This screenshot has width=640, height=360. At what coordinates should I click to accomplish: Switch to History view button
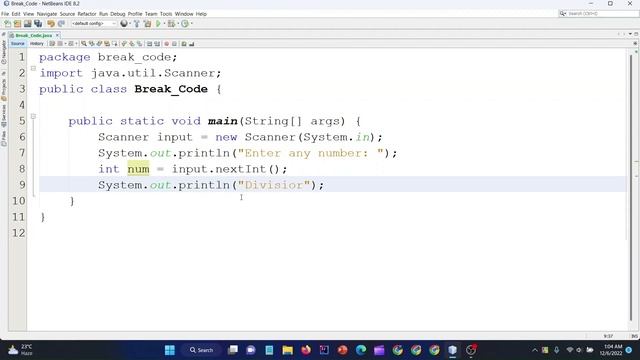36,44
